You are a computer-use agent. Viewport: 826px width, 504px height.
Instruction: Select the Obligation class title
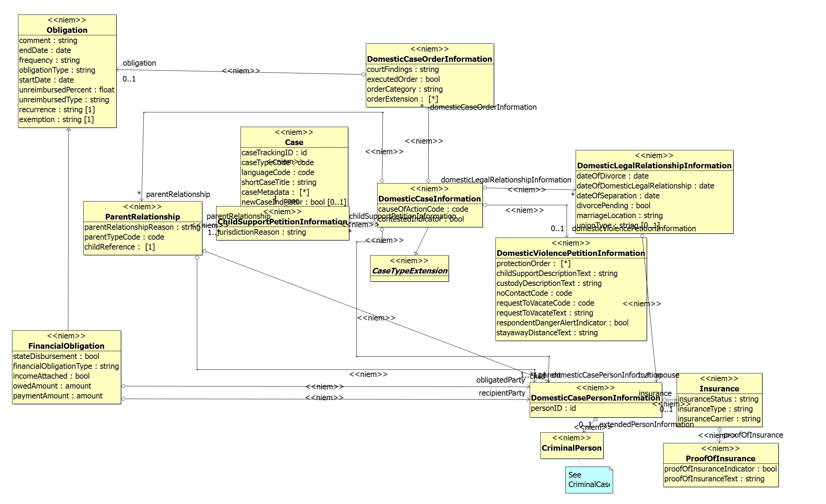[x=67, y=30]
